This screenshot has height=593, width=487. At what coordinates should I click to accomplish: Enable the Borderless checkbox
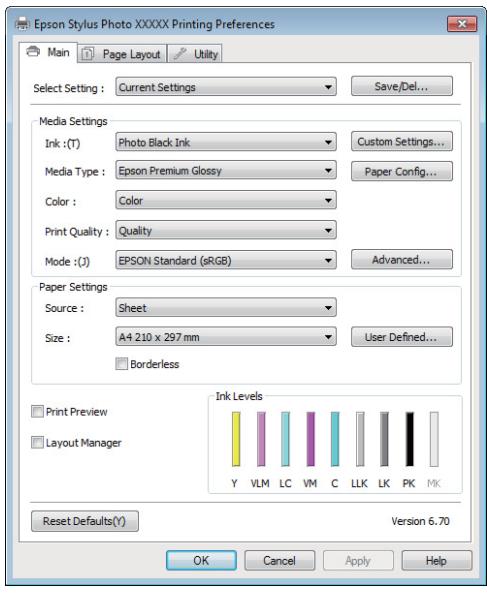pyautogui.click(x=122, y=364)
